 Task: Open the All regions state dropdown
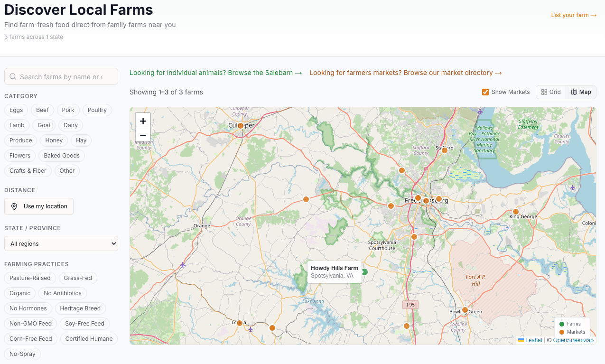[x=61, y=243]
